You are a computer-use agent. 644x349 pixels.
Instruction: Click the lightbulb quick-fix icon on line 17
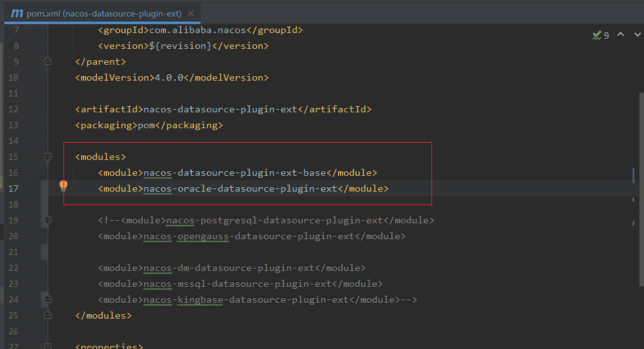pos(63,186)
